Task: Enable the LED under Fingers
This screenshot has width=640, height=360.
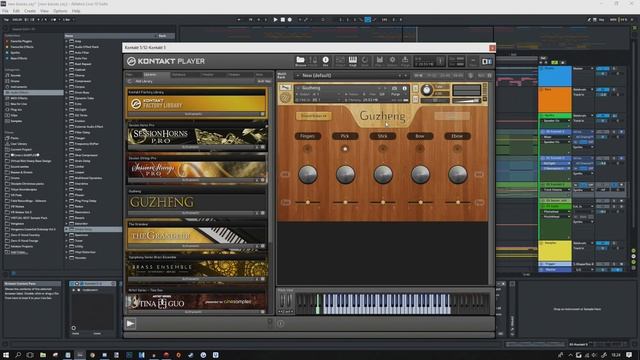Action: pos(307,149)
